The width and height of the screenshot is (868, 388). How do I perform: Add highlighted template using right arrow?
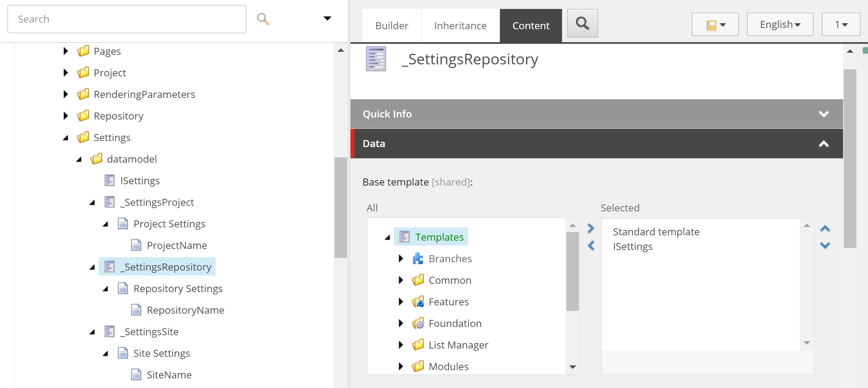pos(591,229)
